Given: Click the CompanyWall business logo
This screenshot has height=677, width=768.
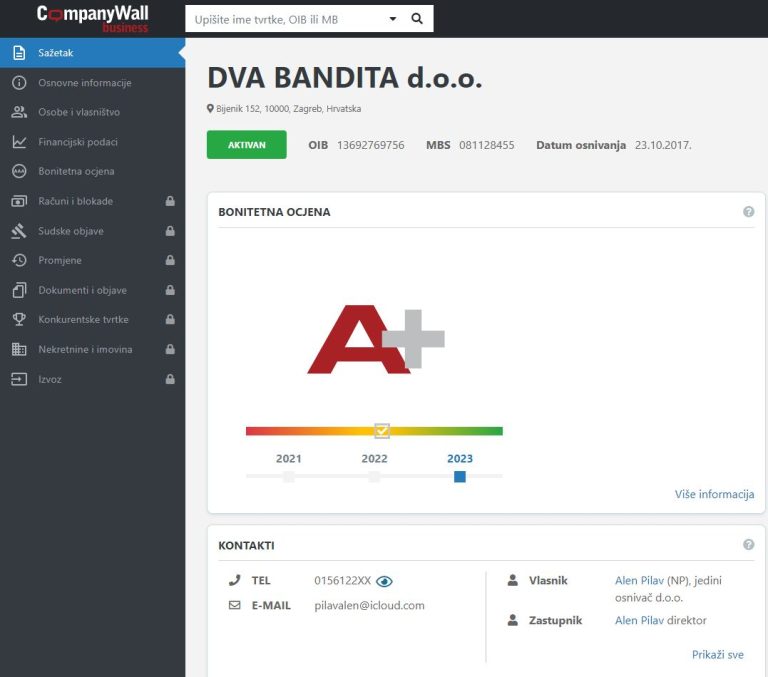Looking at the screenshot, I should (93, 19).
